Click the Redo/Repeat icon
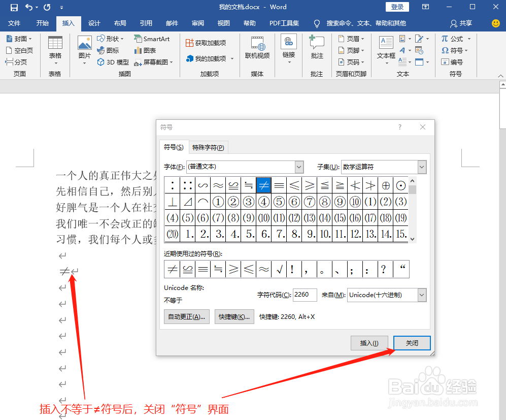The height and width of the screenshot is (420, 506). [47, 7]
